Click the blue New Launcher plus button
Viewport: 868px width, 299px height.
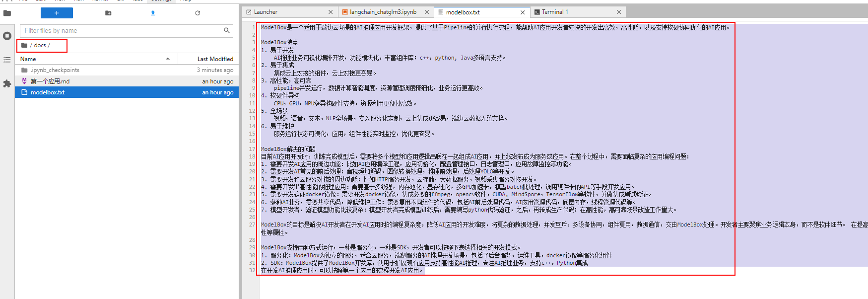point(57,13)
